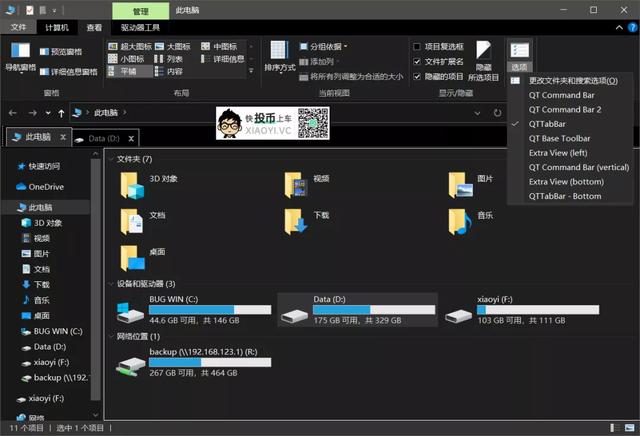The height and width of the screenshot is (436, 640).
Task: Enable QT Command Bar toolbar
Action: tap(569, 95)
